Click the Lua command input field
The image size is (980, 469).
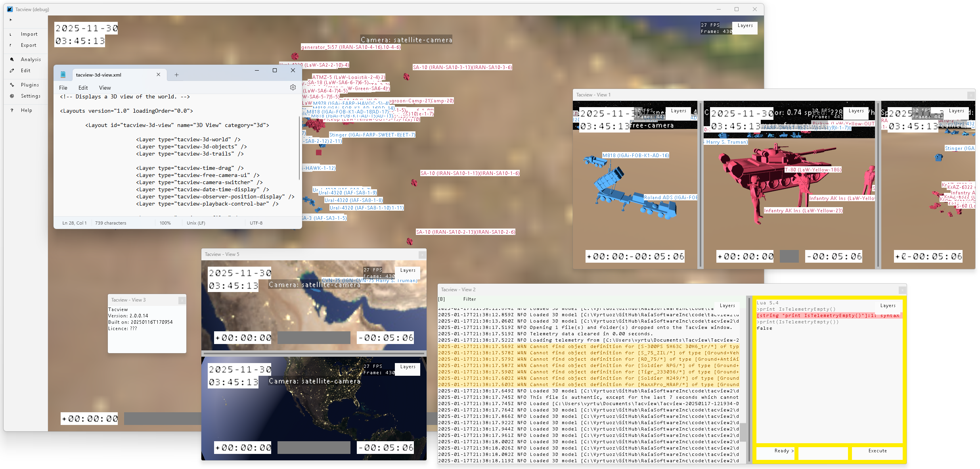(x=823, y=453)
